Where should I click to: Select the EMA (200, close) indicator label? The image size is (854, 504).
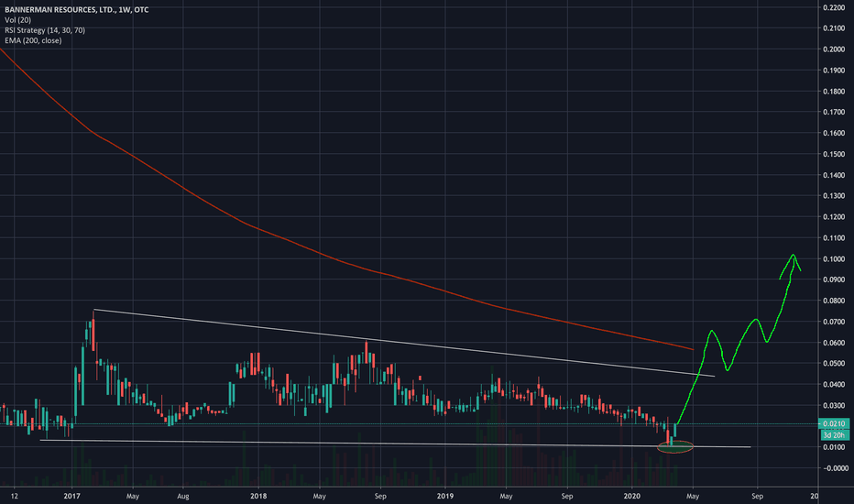coord(33,40)
